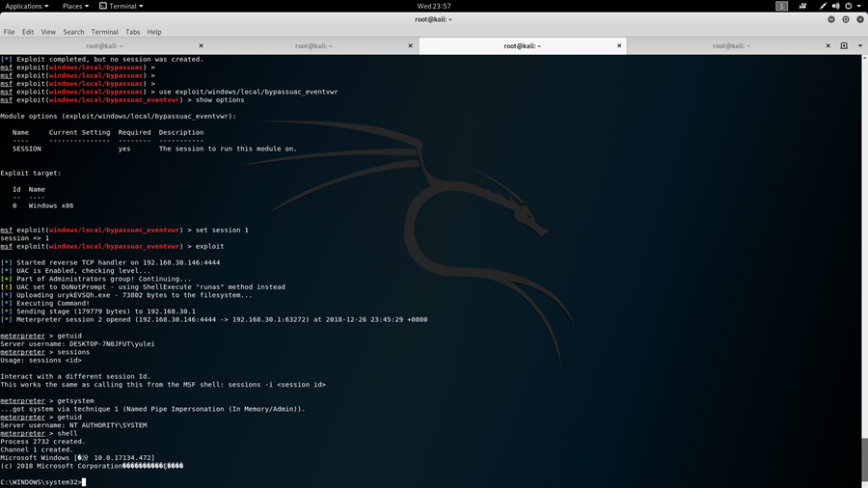Open the Terminal app menu in top panel
Screen dimensions: 868x488
click(x=122, y=6)
